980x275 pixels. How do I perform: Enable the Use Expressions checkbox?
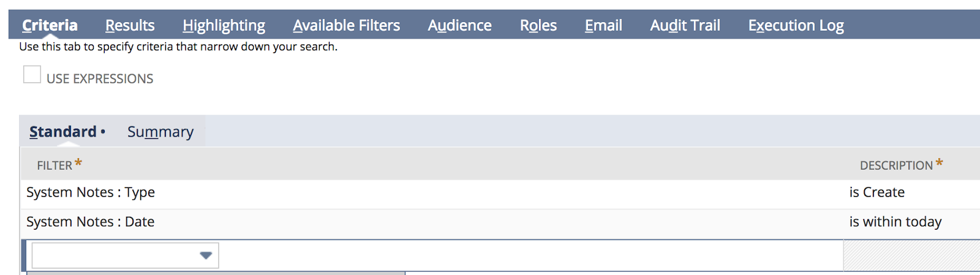32,75
